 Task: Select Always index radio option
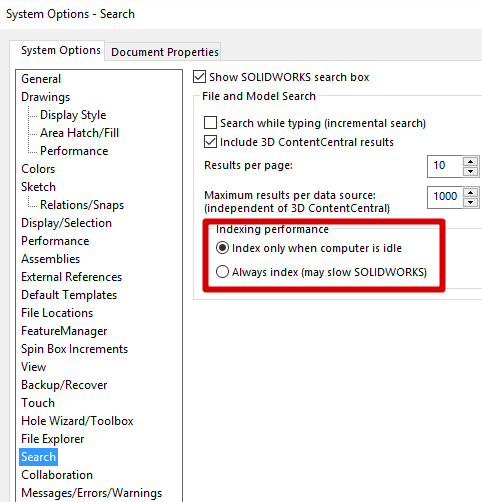tap(222, 272)
